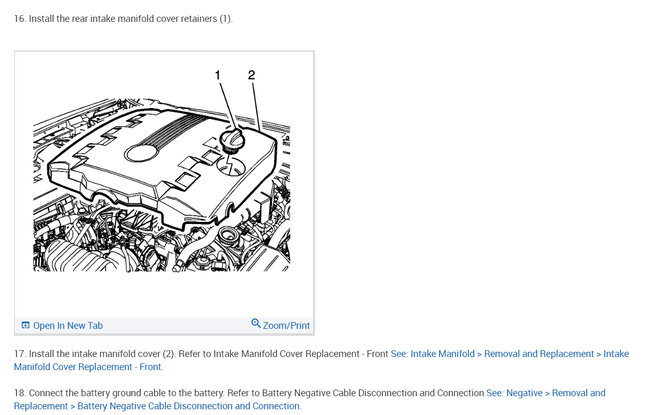Follow the Manifold Cover Replacement - Front link text
Screen dimensions: 650x415
88,367
